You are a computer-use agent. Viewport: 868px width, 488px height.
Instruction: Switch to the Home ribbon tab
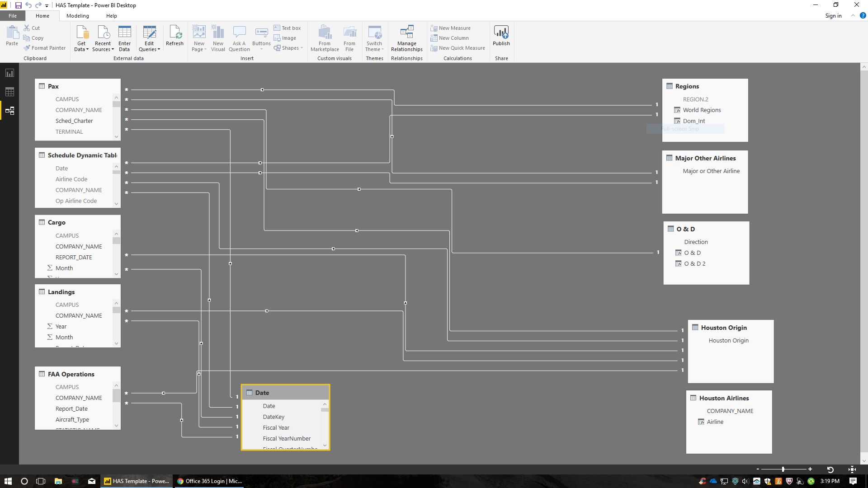click(42, 16)
